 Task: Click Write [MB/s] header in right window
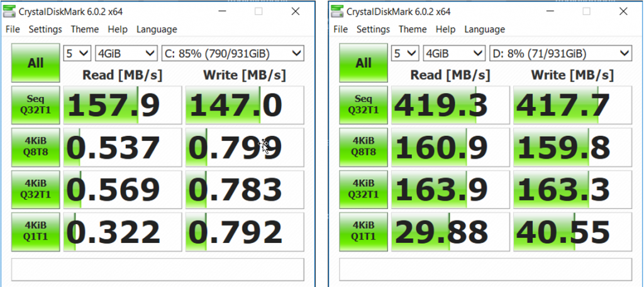[x=572, y=75]
